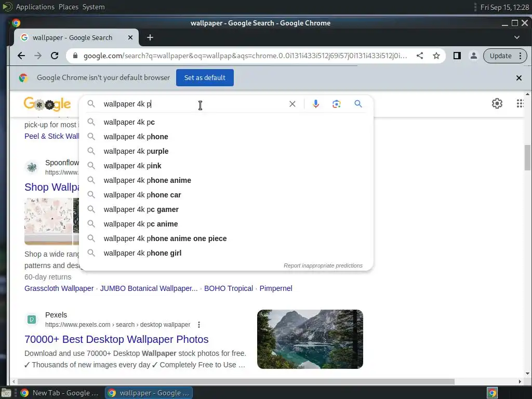The image size is (532, 399).
Task: Open Pimpernel sitelink
Action: pos(276,288)
